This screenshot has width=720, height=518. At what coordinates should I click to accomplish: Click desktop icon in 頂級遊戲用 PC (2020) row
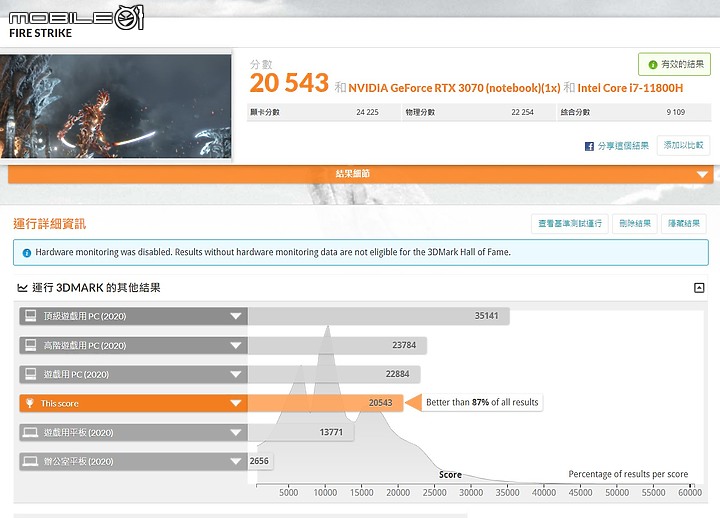point(30,315)
